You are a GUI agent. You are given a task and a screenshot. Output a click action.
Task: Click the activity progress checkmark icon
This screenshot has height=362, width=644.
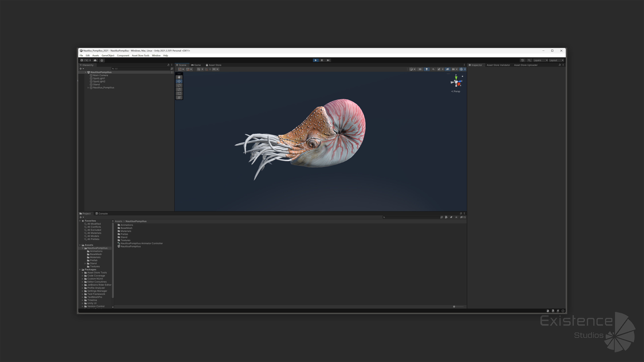563,311
